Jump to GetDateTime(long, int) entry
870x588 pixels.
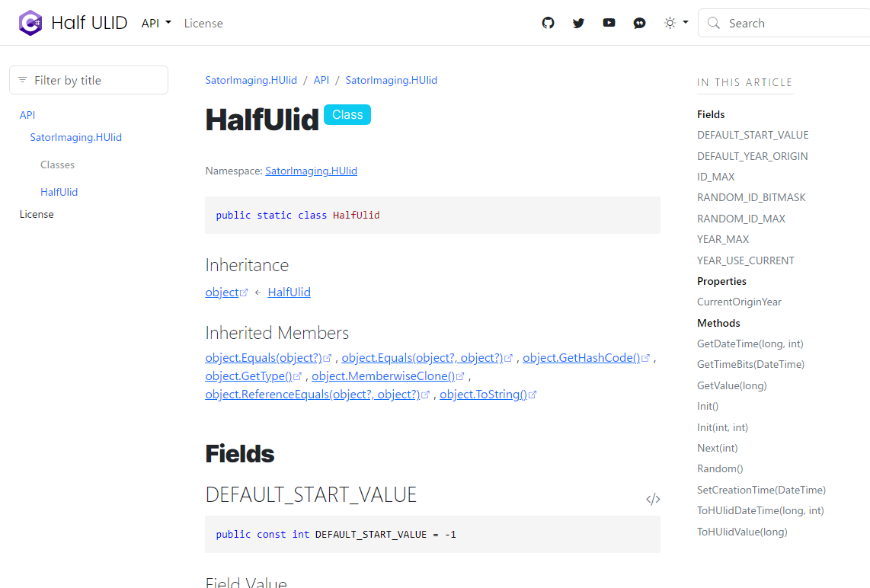750,344
